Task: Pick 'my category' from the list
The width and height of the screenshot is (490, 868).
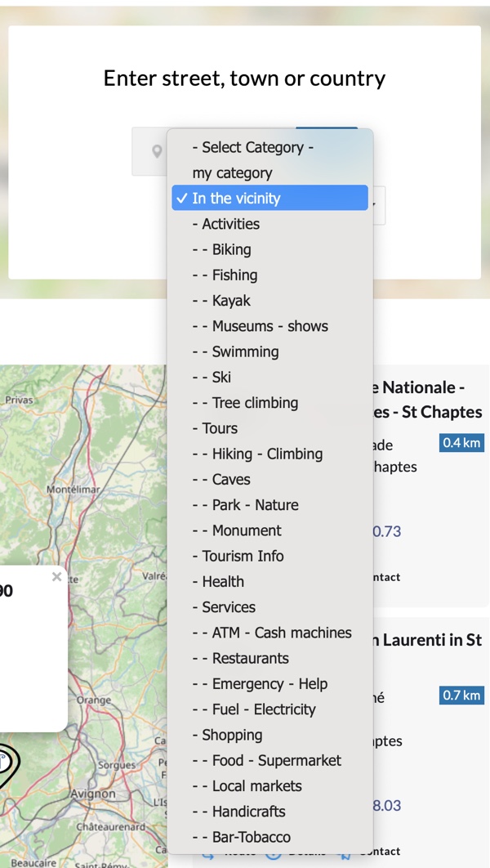Action: click(232, 173)
